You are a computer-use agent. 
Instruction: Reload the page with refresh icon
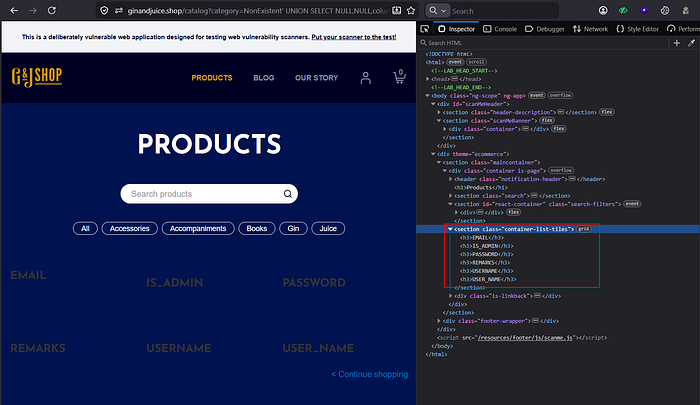pyautogui.click(x=52, y=10)
